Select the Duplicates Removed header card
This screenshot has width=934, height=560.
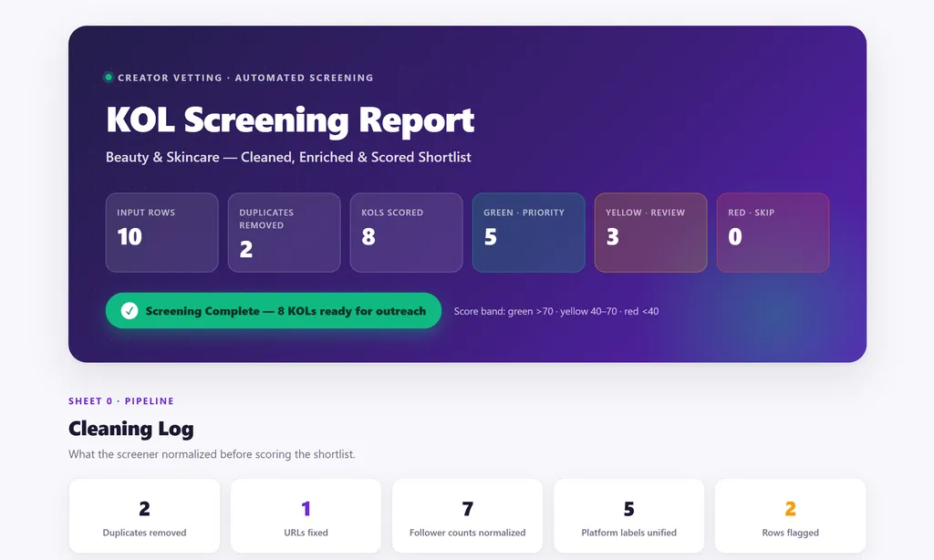[285, 233]
